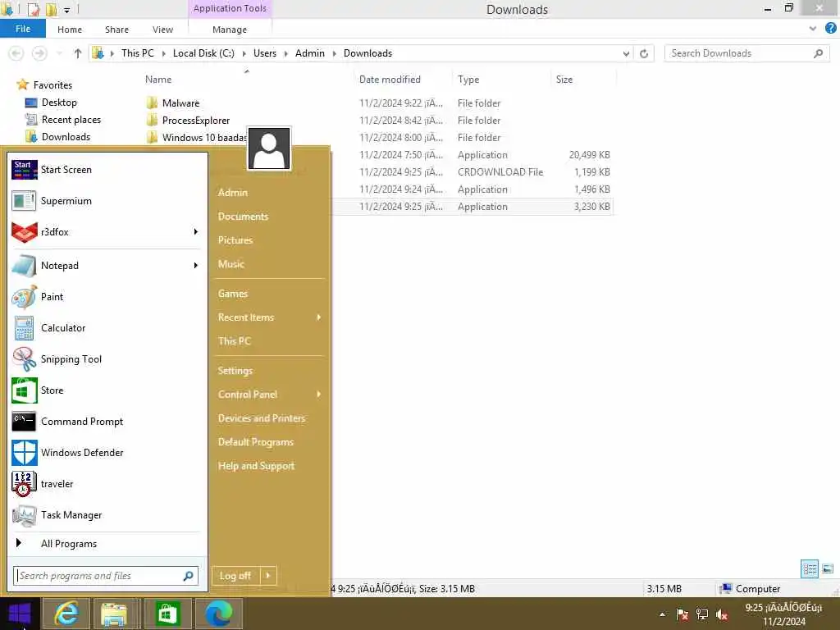This screenshot has height=630, width=840.
Task: Open the address bar history dropdown
Action: [626, 53]
